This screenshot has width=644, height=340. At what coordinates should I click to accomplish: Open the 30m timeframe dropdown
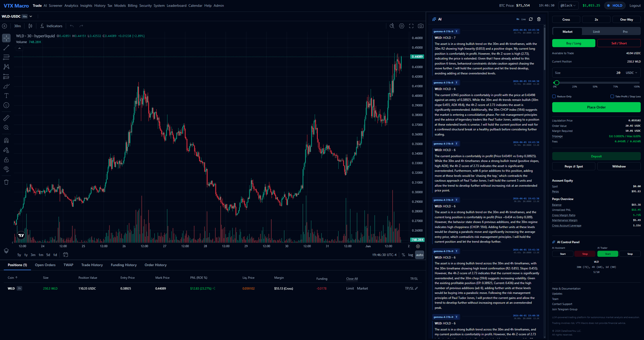(x=17, y=26)
